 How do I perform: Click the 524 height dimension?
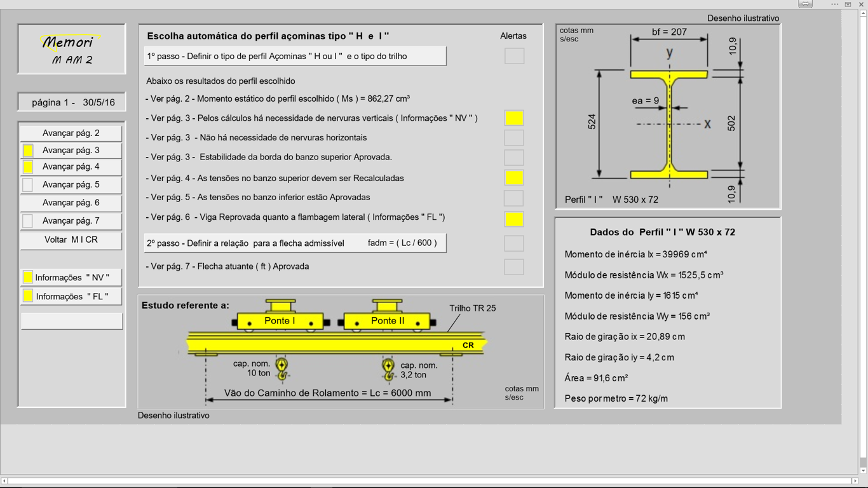point(592,121)
